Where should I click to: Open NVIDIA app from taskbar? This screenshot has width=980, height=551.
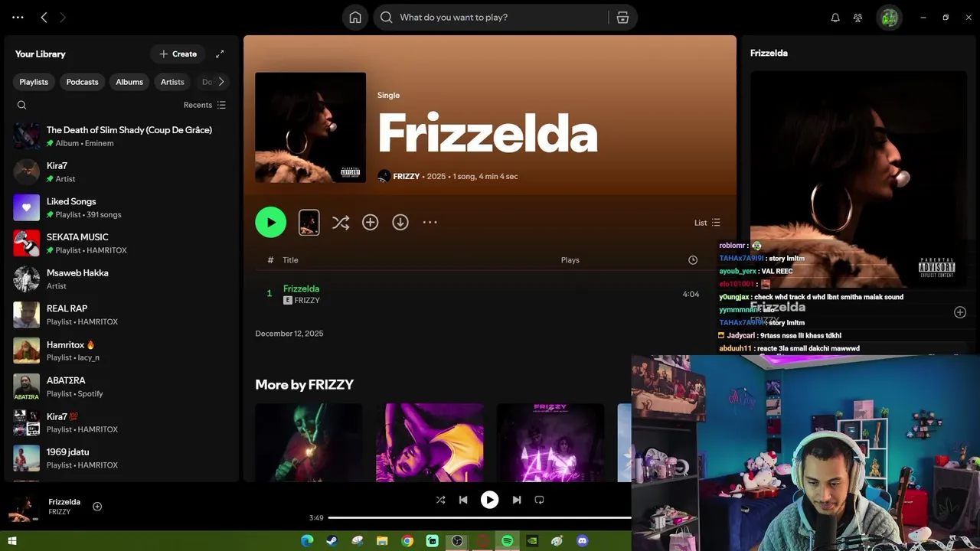[x=532, y=541]
